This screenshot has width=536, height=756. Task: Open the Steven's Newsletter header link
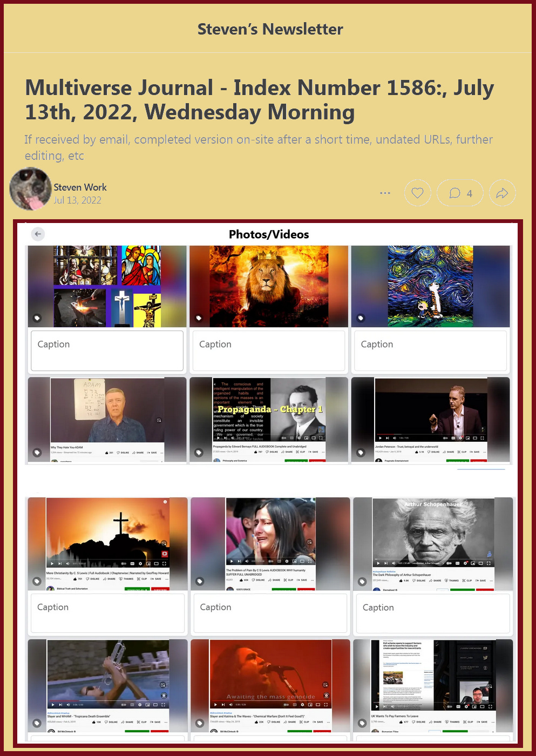click(x=270, y=29)
